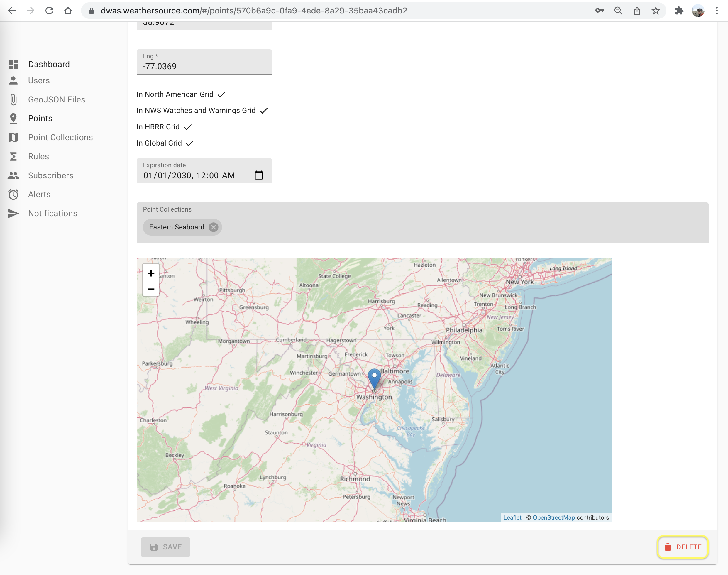Open the Points menu item
The width and height of the screenshot is (728, 575).
(40, 119)
